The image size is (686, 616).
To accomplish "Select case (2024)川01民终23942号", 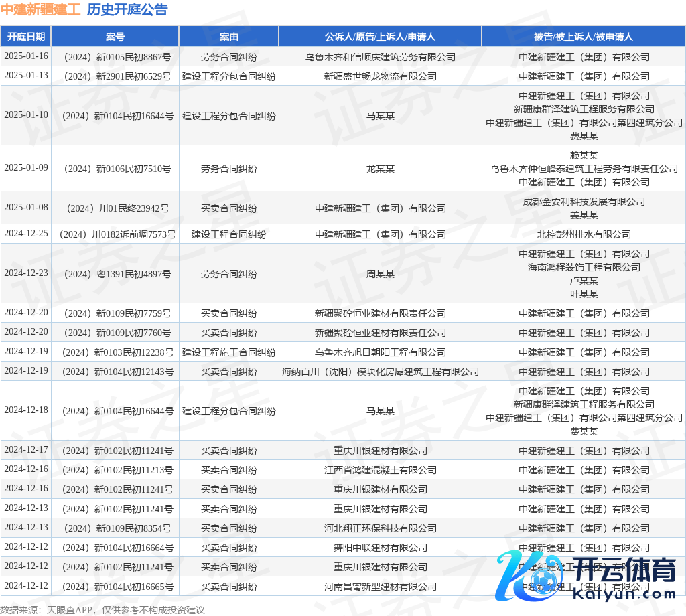I will 115,208.
